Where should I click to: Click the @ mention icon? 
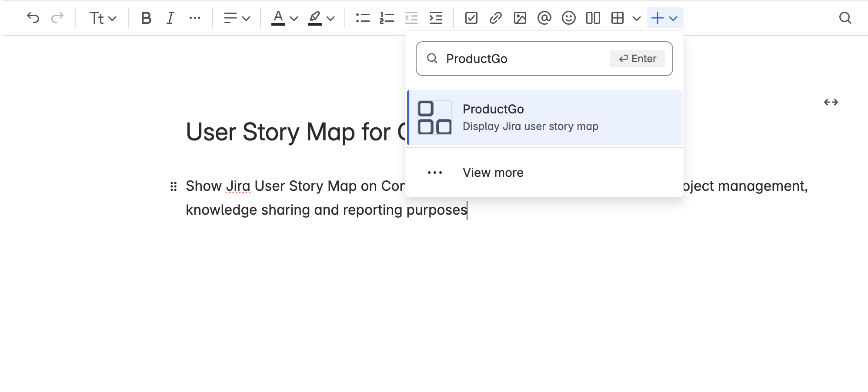pyautogui.click(x=544, y=18)
